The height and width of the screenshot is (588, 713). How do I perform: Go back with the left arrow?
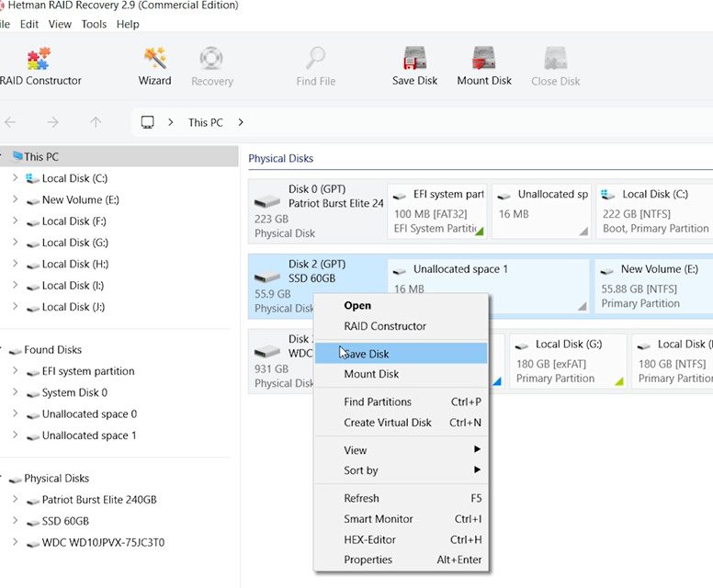[x=10, y=122]
